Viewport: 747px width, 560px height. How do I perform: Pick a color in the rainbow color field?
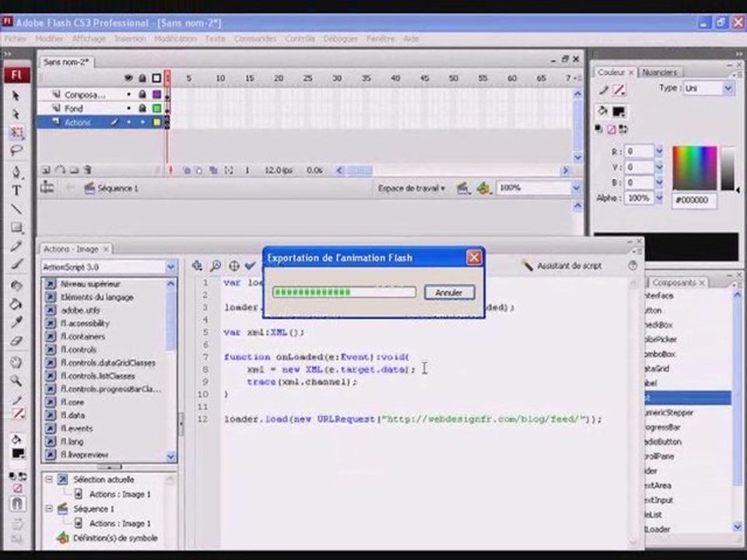(695, 168)
